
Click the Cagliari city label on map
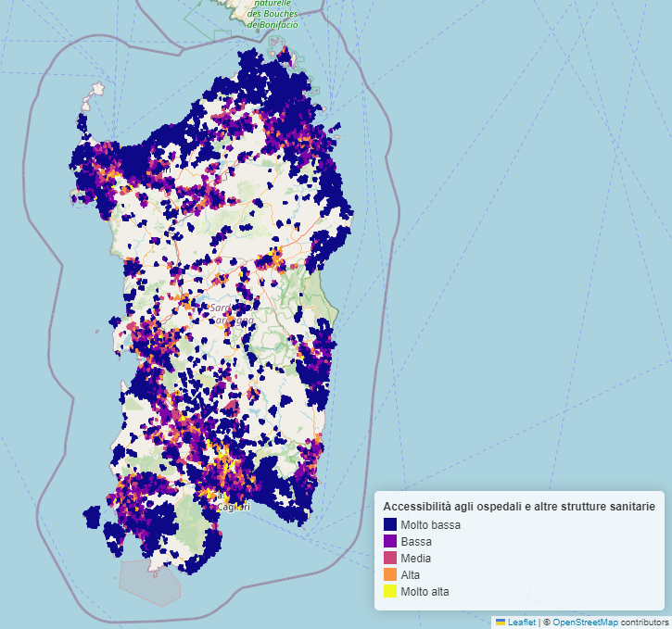click(x=232, y=506)
